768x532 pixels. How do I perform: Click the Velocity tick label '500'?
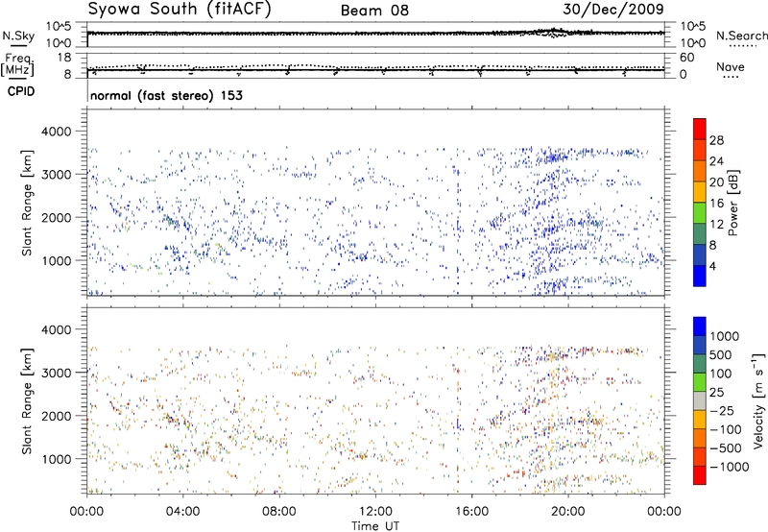coord(721,355)
